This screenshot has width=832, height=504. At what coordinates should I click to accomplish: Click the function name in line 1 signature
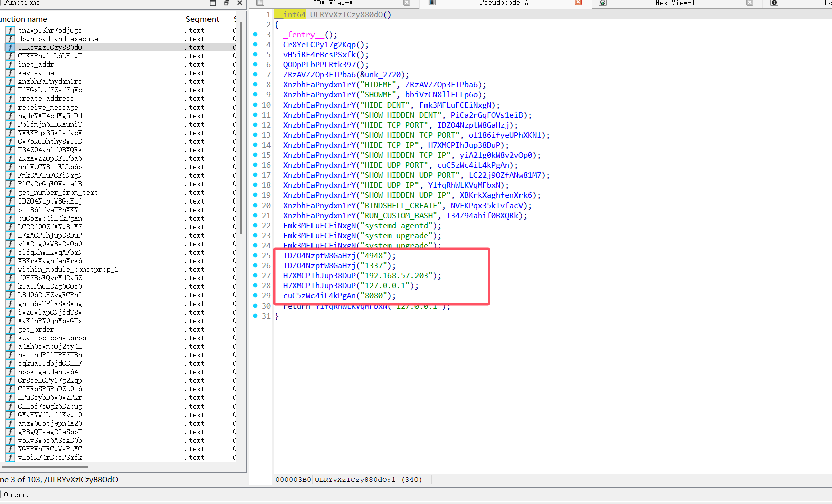pyautogui.click(x=347, y=14)
